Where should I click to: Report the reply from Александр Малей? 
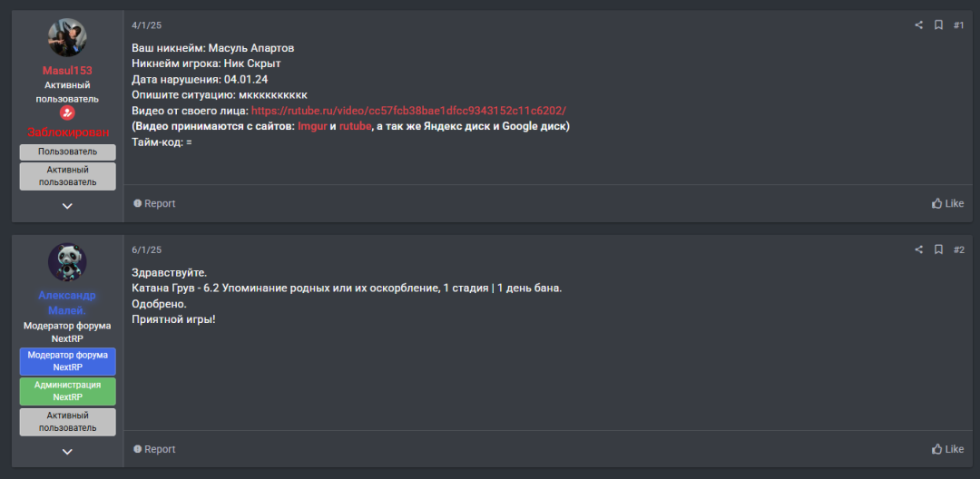[x=154, y=449]
